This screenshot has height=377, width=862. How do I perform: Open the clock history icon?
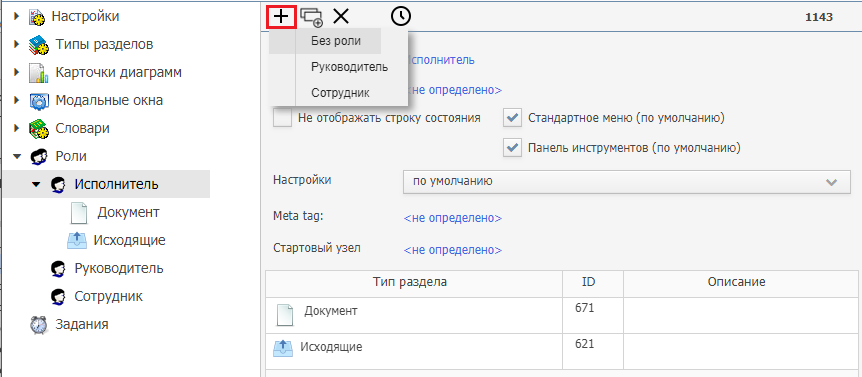[401, 16]
